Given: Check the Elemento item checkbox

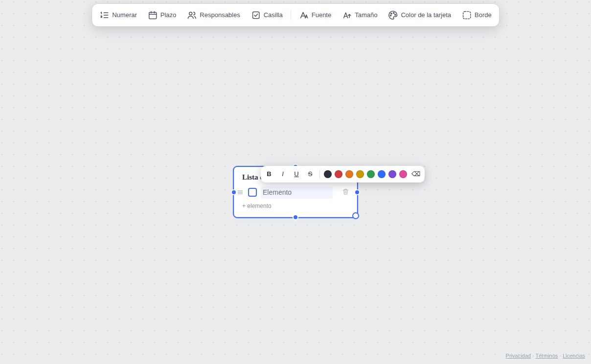Looking at the screenshot, I should pos(252,192).
